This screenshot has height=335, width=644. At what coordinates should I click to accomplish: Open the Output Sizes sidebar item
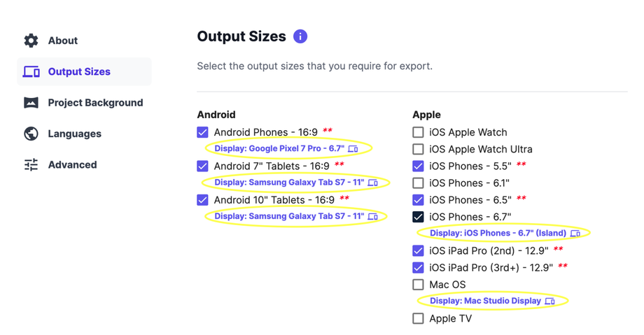click(x=79, y=72)
